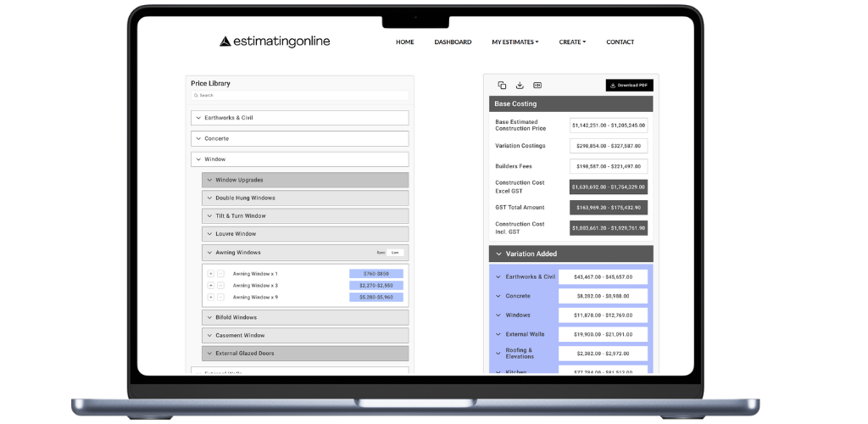Click the copy estimate icon
This screenshot has width=868, height=424.
[502, 86]
